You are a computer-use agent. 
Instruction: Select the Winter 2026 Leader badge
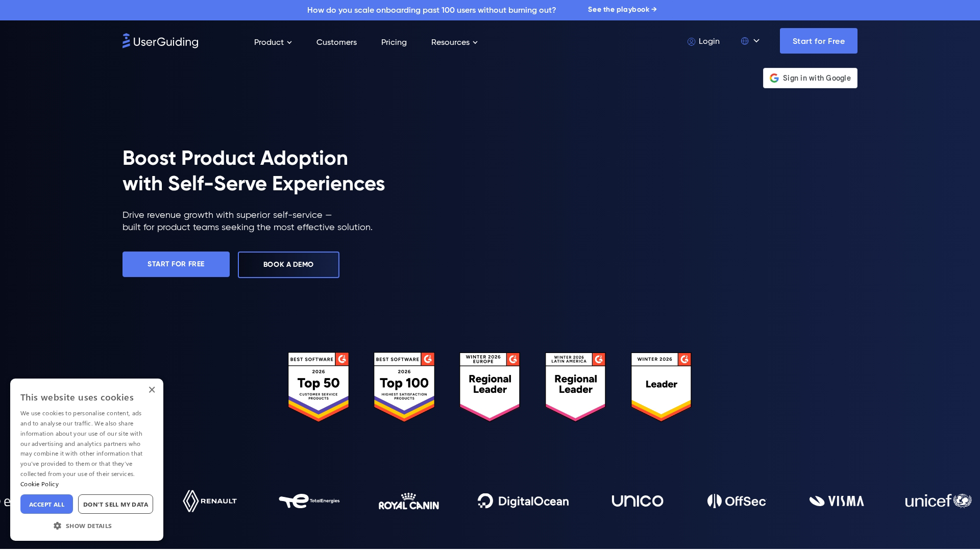661,387
